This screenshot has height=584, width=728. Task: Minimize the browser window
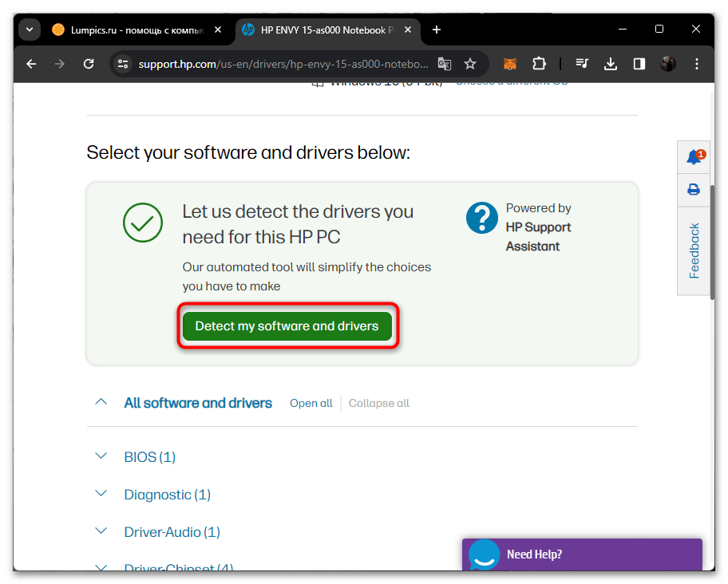point(623,30)
